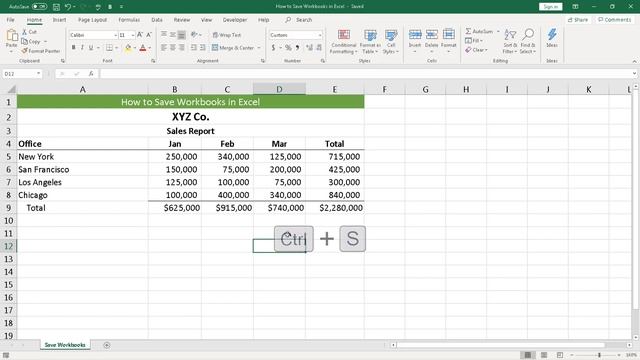Switch to the Insert tab
640x360 pixels.
click(59, 20)
